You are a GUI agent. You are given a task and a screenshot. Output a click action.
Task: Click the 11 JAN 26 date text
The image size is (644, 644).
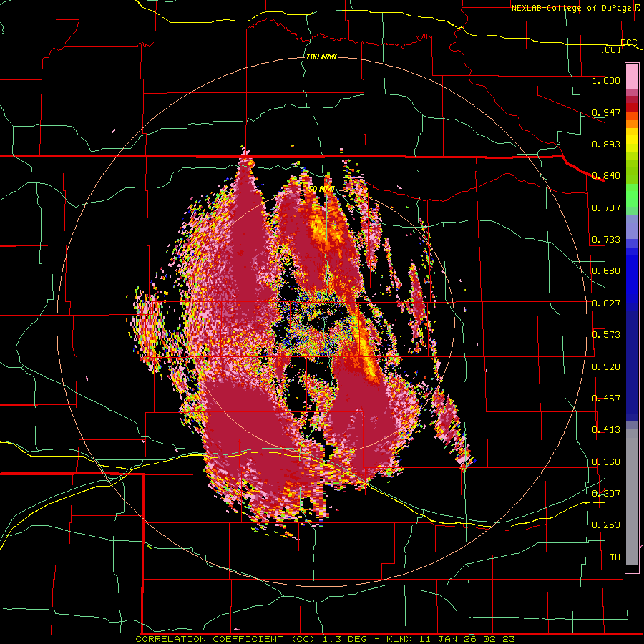pos(449,639)
